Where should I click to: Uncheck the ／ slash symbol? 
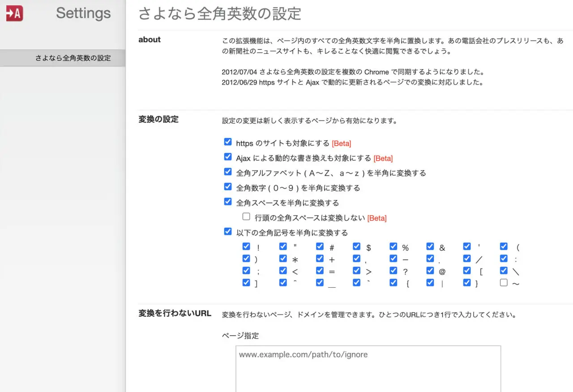pos(467,258)
